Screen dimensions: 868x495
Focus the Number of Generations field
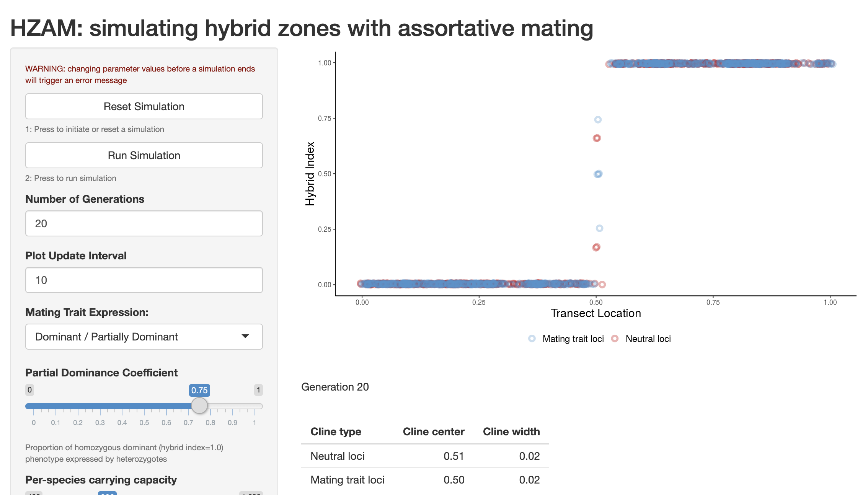click(144, 223)
